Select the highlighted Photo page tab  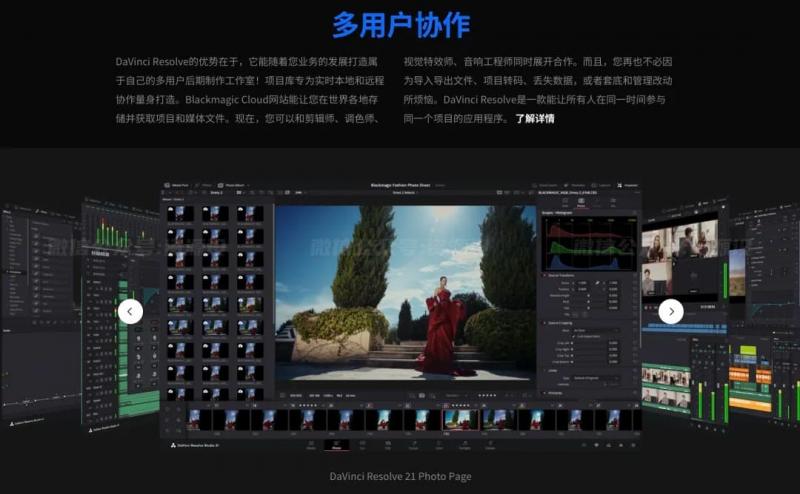pyautogui.click(x=336, y=443)
